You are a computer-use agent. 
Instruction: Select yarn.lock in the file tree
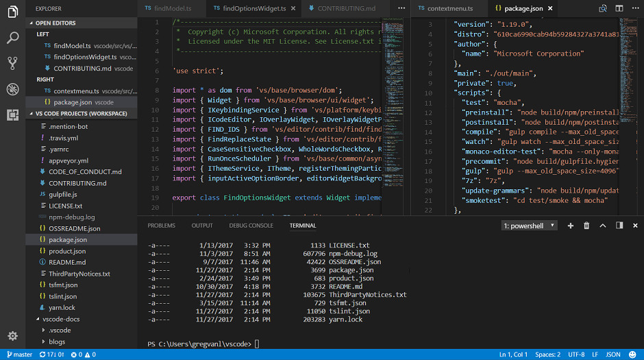coord(82,307)
